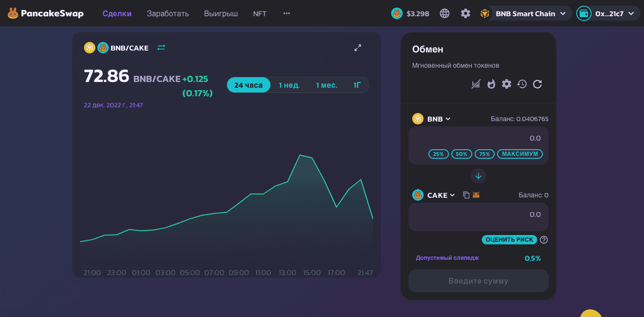Set amount to 25%
The width and height of the screenshot is (644, 317).
[438, 154]
